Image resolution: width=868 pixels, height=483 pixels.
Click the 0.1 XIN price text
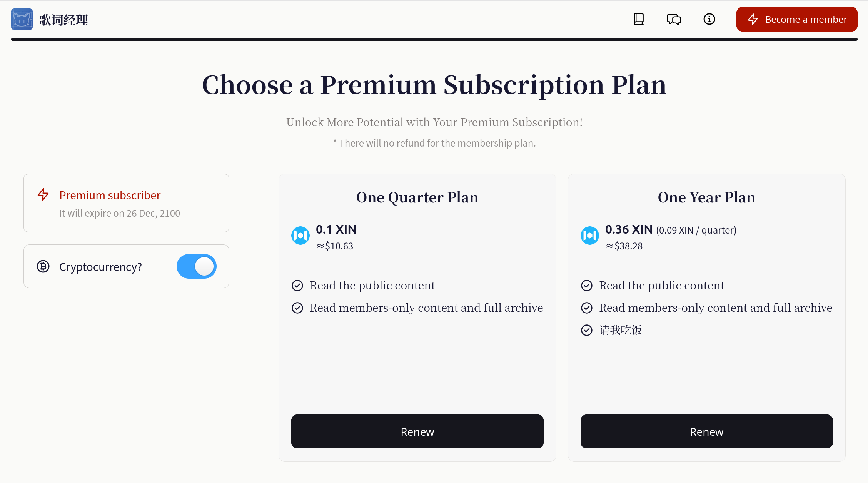pyautogui.click(x=336, y=229)
